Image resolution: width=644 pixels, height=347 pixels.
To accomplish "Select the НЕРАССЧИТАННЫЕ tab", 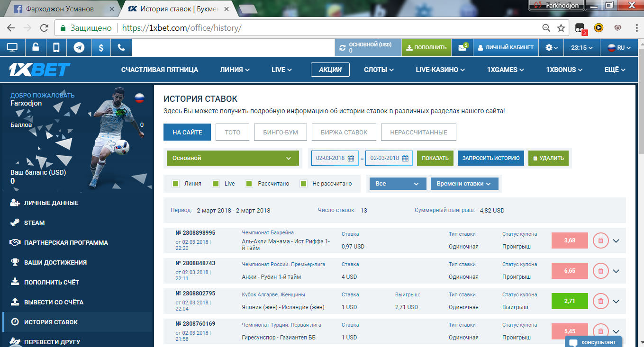I will pyautogui.click(x=418, y=133).
